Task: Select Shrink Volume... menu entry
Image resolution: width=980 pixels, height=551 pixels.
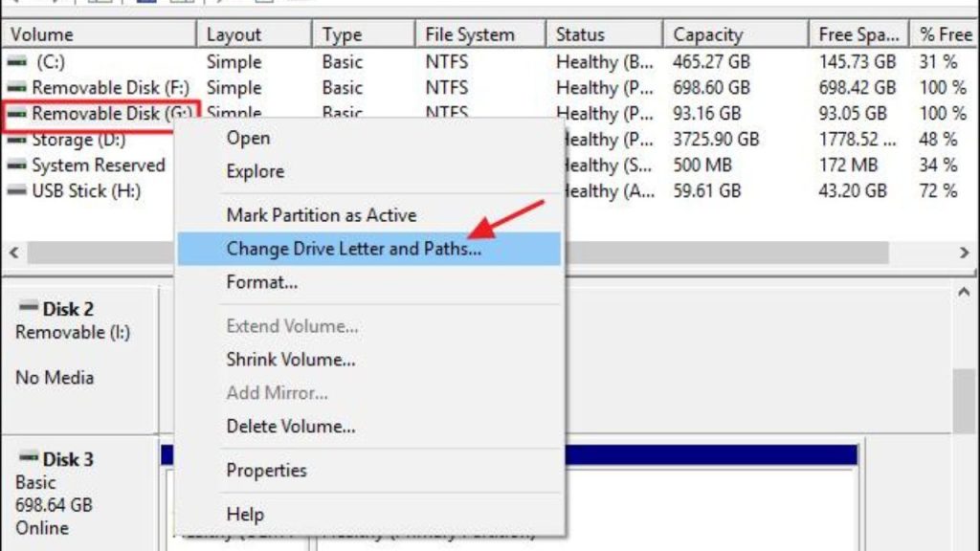Action: pyautogui.click(x=291, y=360)
